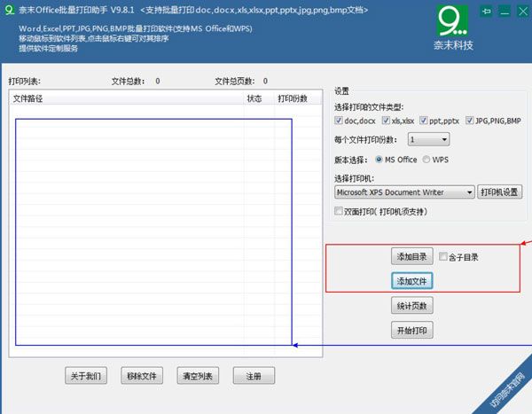Sort by the 文件路径 column header
Viewport: 532px width, 414px height.
click(x=126, y=98)
